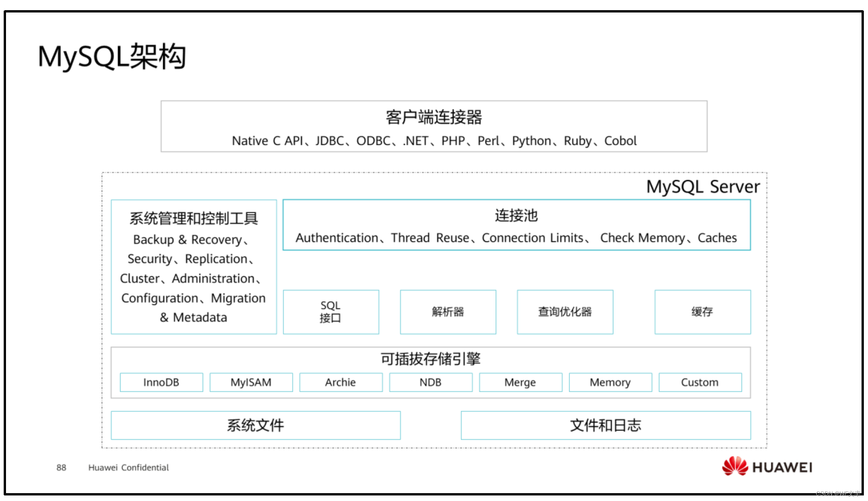The height and width of the screenshot is (501, 868).
Task: Select the 连接池 heading
Action: [x=516, y=215]
